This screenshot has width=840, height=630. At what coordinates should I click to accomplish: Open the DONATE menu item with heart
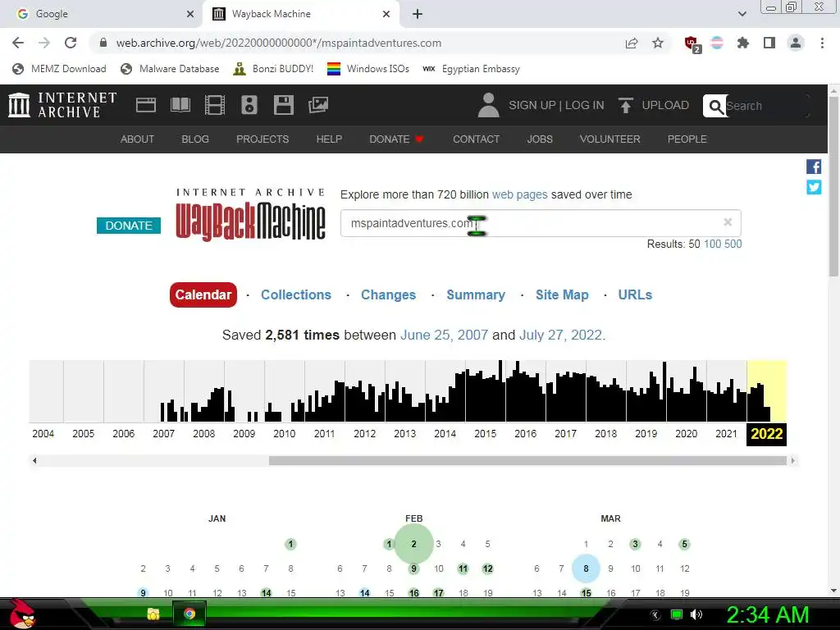[x=396, y=139]
